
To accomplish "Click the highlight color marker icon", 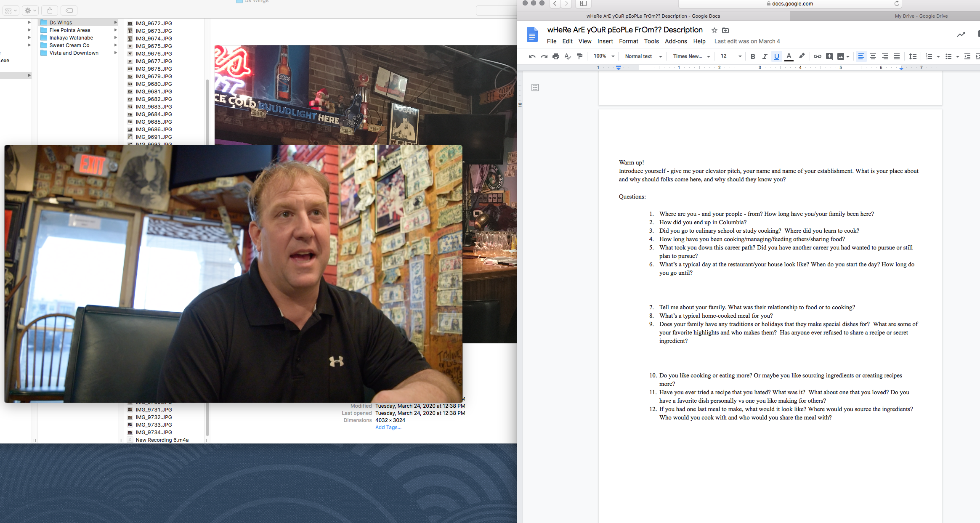I will (802, 56).
